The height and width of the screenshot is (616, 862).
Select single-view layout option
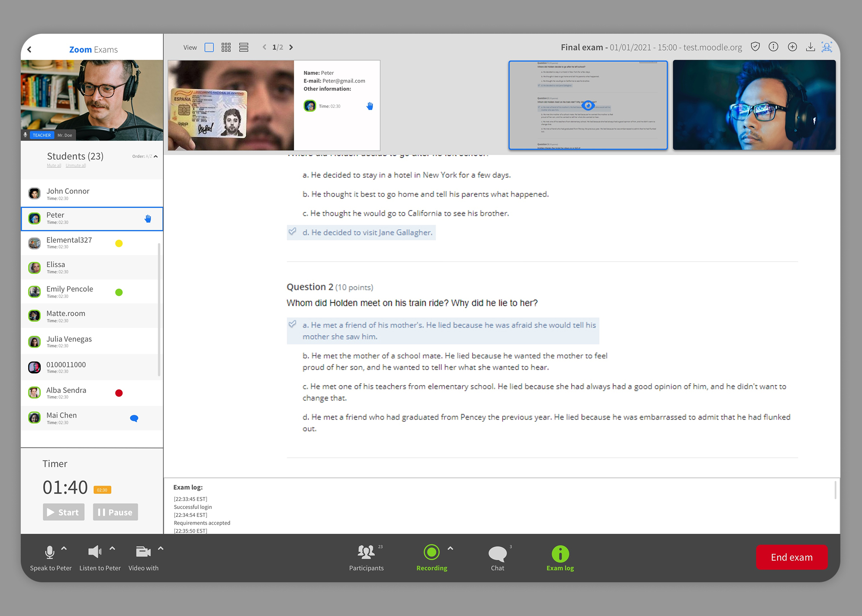tap(209, 47)
